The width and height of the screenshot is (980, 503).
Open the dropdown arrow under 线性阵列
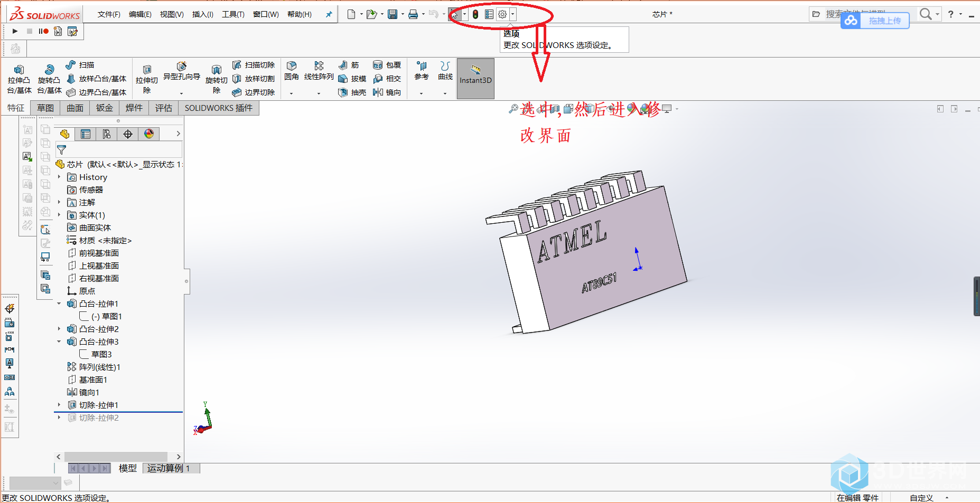tap(319, 93)
